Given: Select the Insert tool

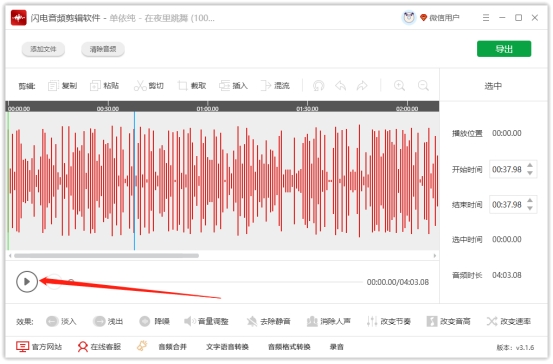Looking at the screenshot, I should coord(233,86).
